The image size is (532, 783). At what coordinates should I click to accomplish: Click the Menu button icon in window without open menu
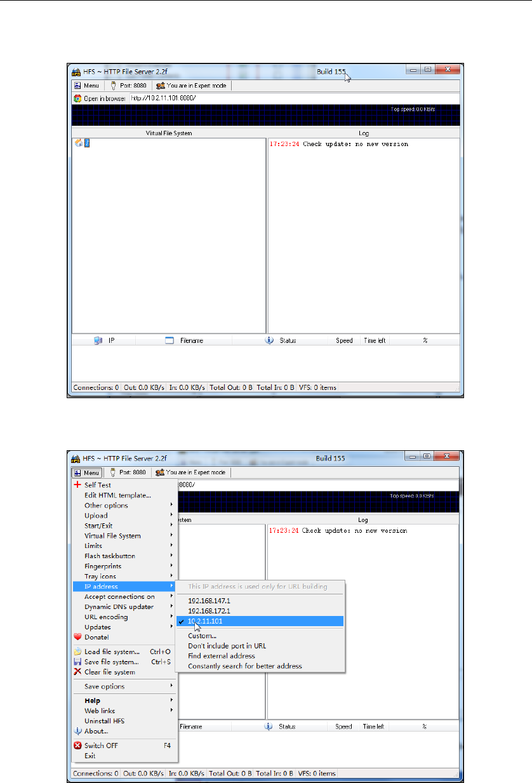click(x=77, y=85)
